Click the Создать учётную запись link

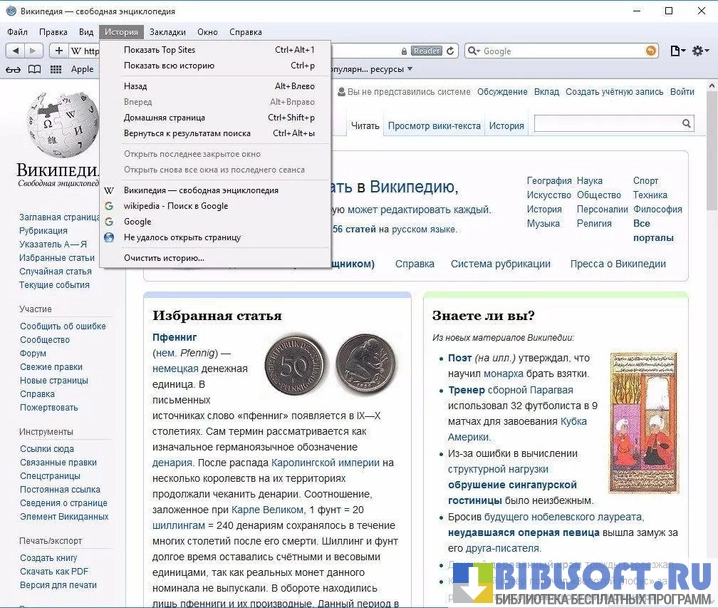coord(614,92)
